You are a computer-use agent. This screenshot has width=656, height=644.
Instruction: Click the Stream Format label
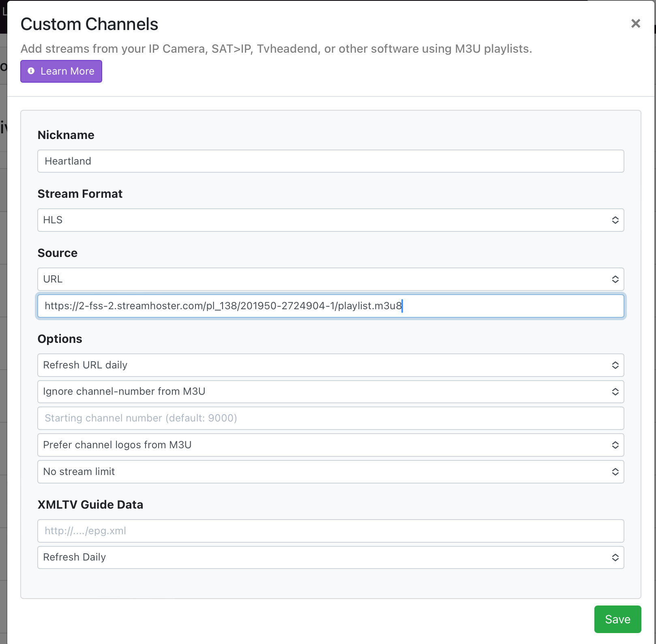tap(80, 194)
